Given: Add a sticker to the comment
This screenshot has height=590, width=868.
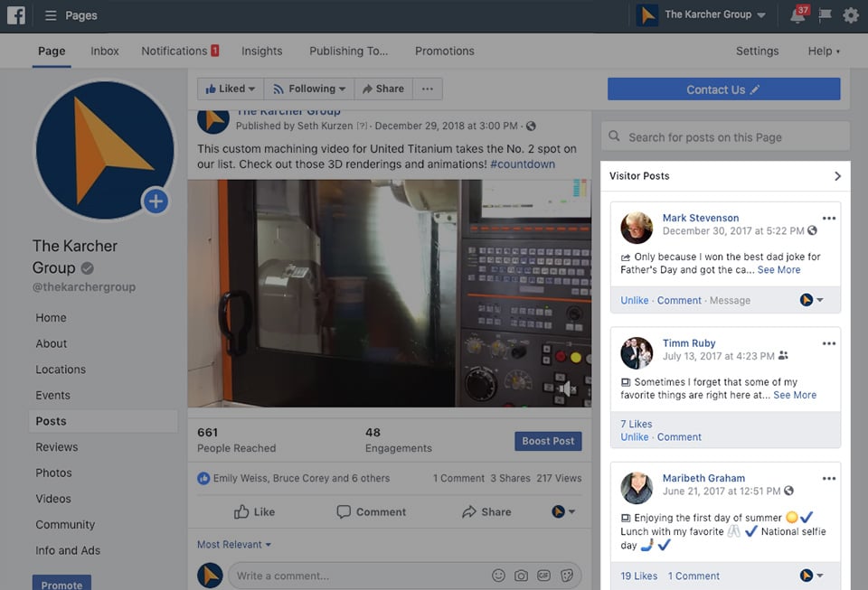Looking at the screenshot, I should [567, 575].
